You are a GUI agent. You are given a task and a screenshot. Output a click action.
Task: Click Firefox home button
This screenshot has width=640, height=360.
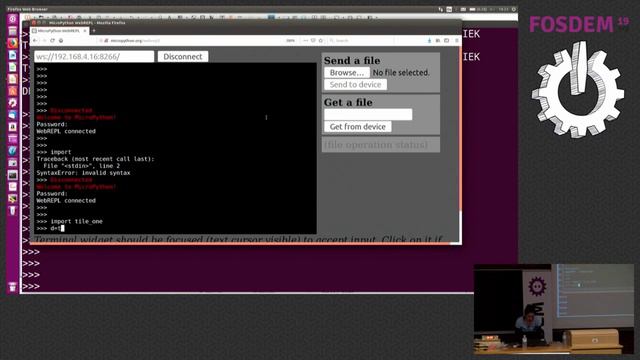pyautogui.click(x=61, y=41)
